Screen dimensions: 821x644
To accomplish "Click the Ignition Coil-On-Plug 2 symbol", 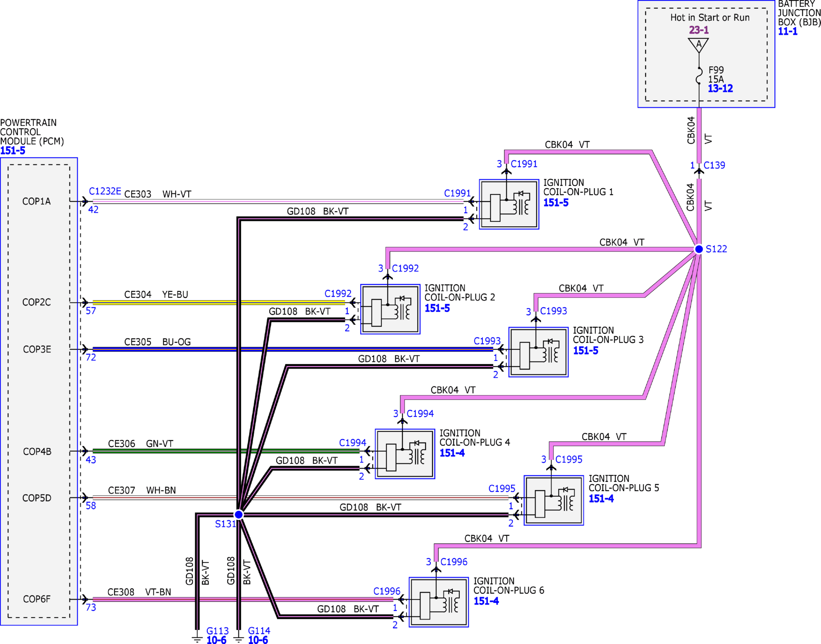I will pos(390,309).
